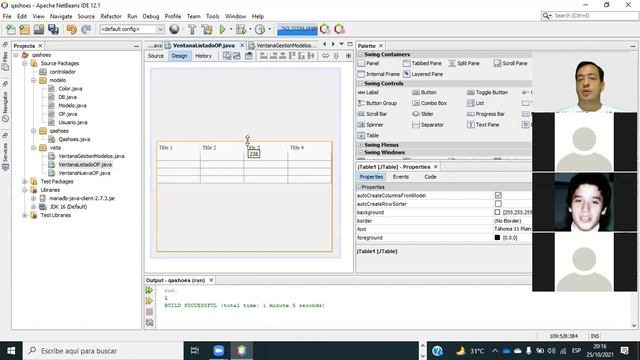Switch to the History editor view
Viewport: 640px width, 360px height.
tap(203, 56)
